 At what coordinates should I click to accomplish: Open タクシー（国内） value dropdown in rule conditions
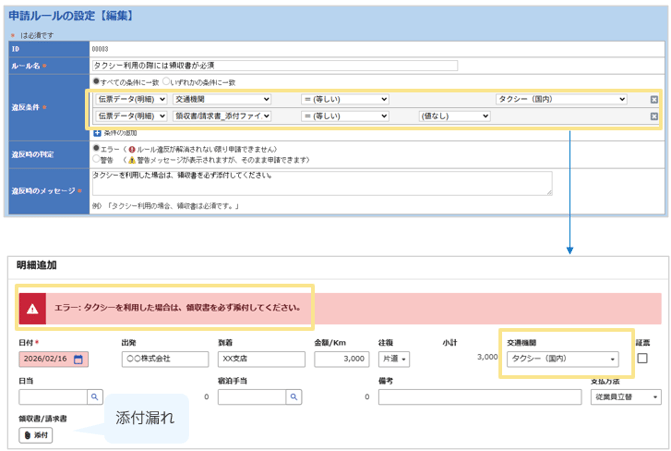(x=561, y=99)
